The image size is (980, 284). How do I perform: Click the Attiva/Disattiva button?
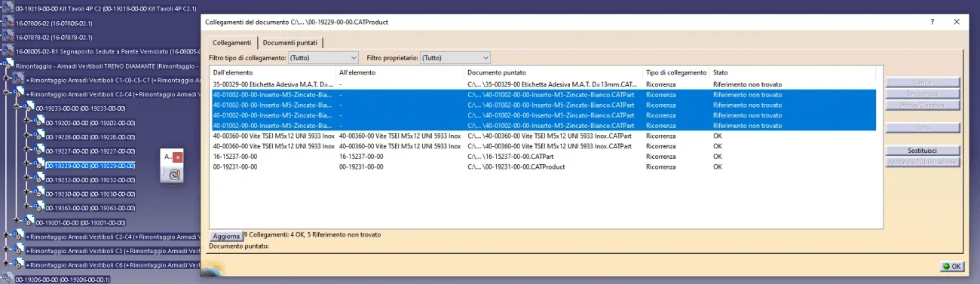[x=923, y=105]
